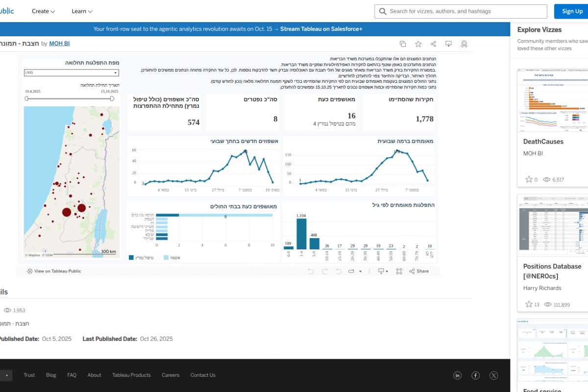This screenshot has height=392, width=588.
Task: Click the share icon beside the star
Action: (x=433, y=44)
